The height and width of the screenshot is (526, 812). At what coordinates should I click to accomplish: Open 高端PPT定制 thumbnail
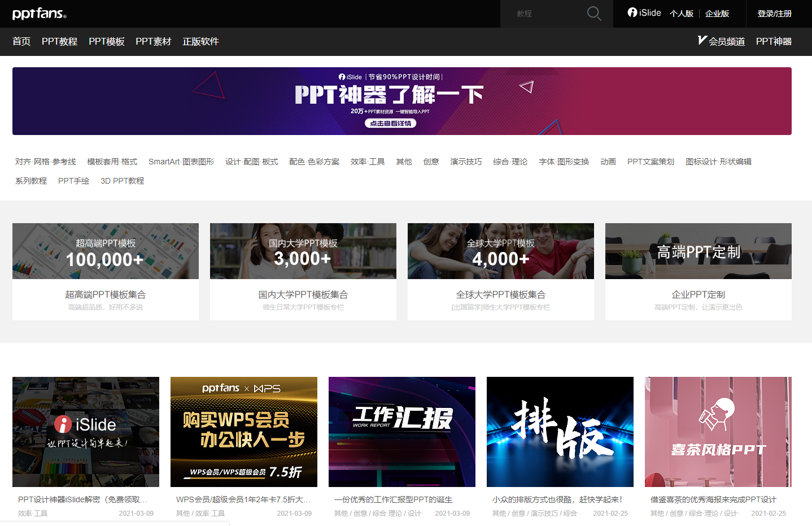tap(699, 251)
